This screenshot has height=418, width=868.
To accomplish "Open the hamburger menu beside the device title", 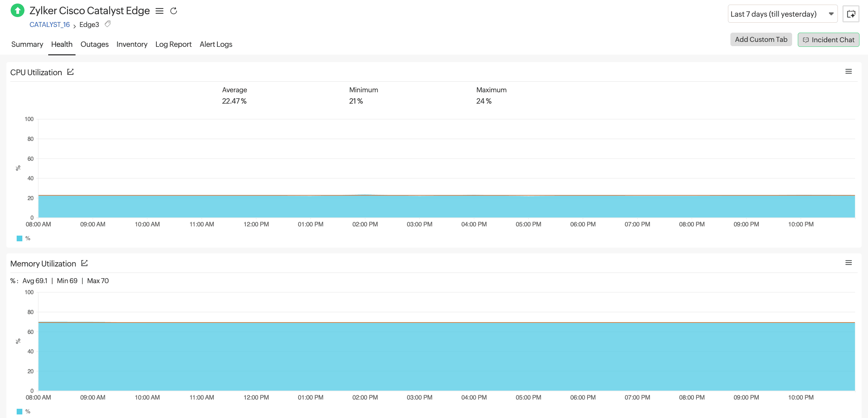I will [160, 11].
